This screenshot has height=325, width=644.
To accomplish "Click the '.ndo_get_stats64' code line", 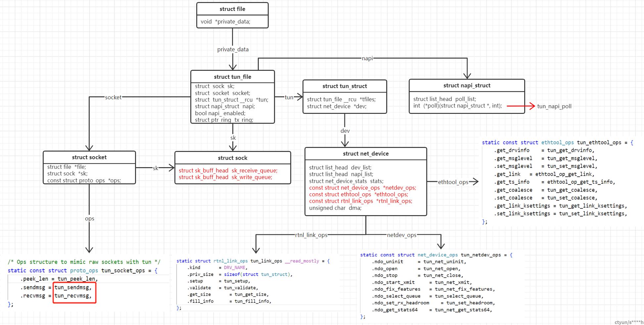I will click(x=432, y=310).
